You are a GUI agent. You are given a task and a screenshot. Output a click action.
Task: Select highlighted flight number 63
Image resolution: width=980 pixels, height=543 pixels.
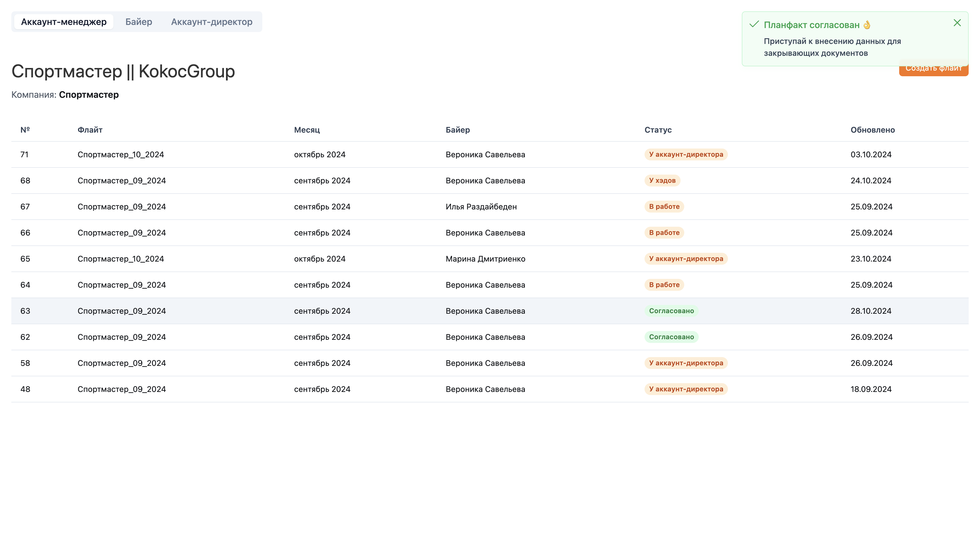click(x=490, y=311)
